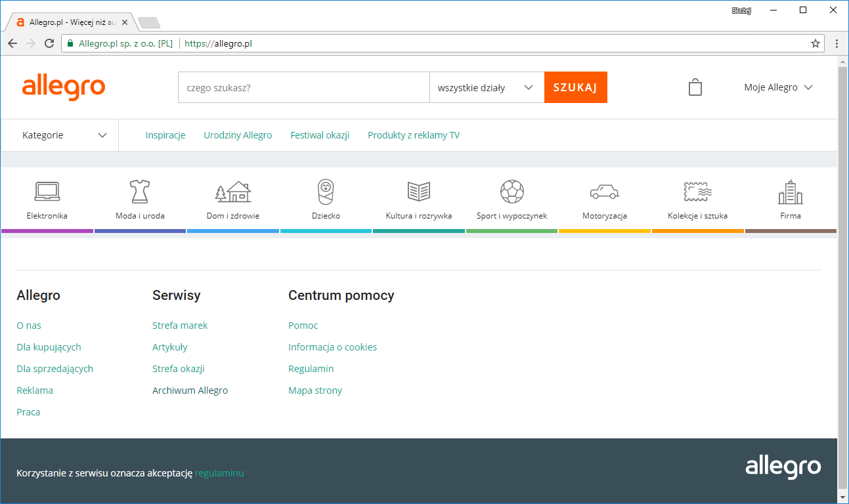Follow the Artykuły link
This screenshot has width=849, height=504.
pos(170,347)
